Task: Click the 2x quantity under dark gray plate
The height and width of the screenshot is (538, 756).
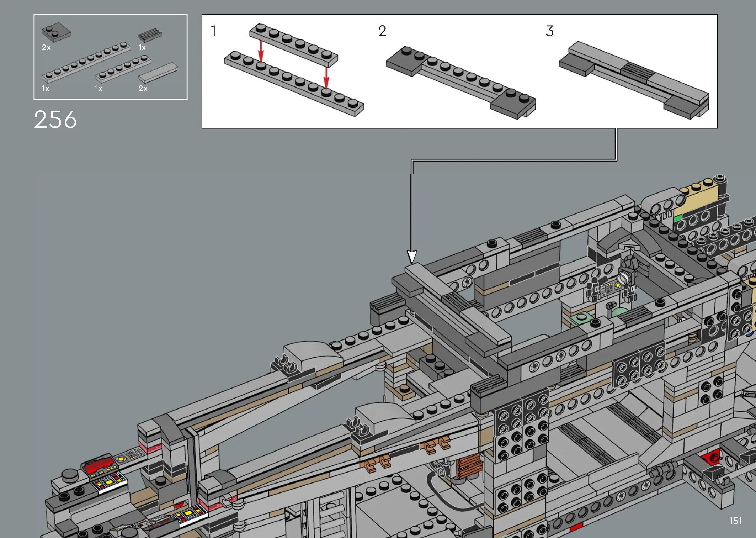Action: click(x=46, y=48)
